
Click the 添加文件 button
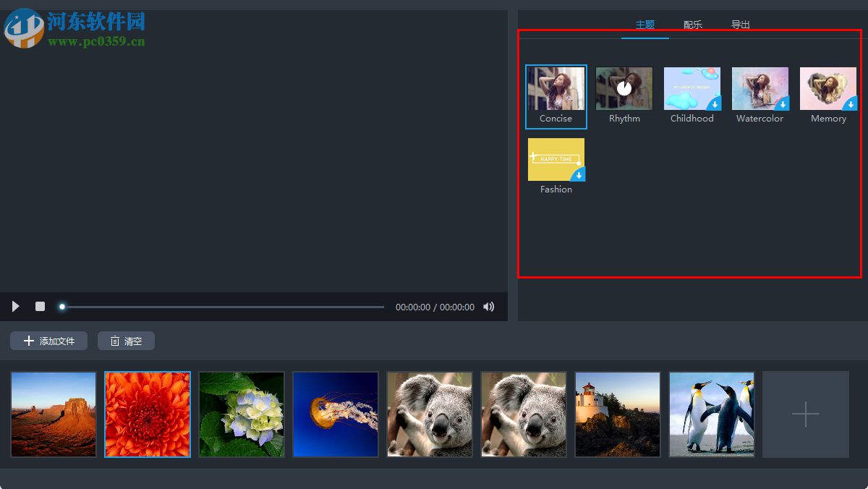coord(48,341)
